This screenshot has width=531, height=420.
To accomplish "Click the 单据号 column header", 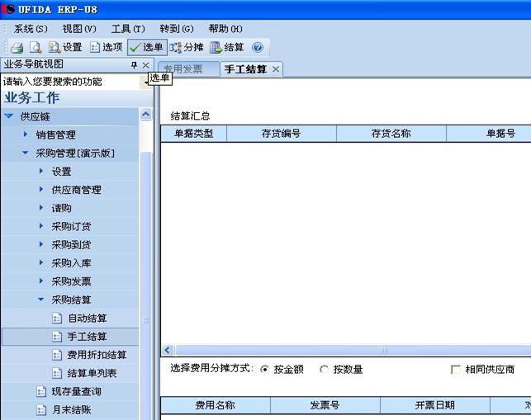I will (489, 134).
